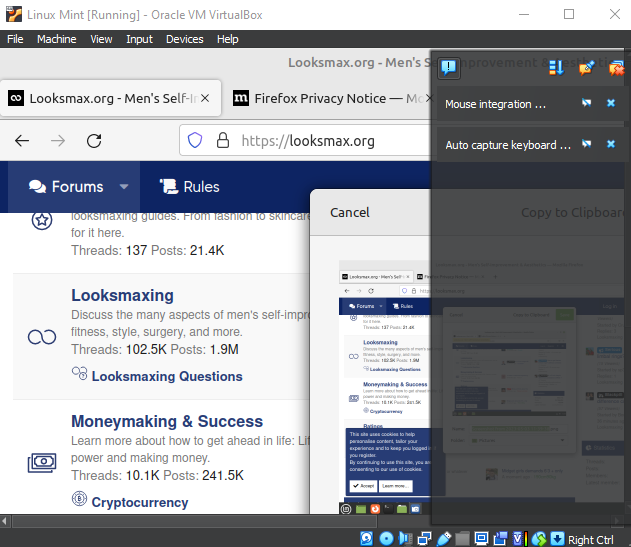The image size is (631, 547).
Task: Open the Rules navigation link
Action: coord(190,187)
